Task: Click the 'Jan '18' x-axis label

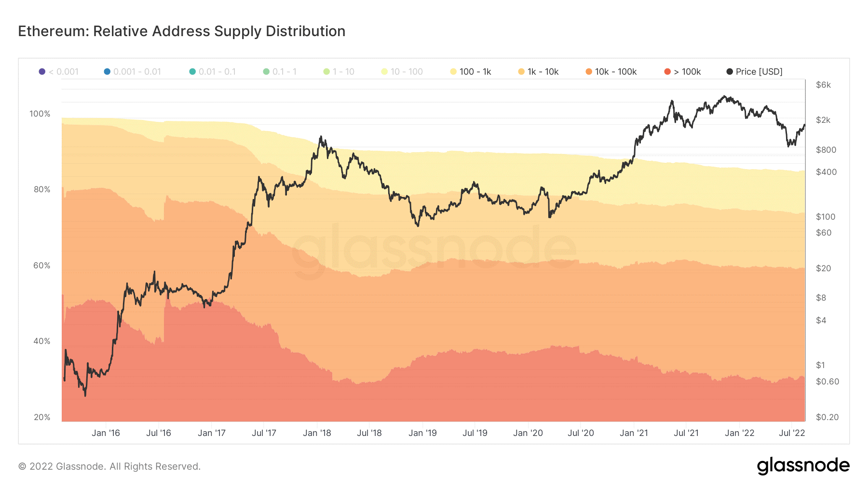Action: pyautogui.click(x=317, y=433)
